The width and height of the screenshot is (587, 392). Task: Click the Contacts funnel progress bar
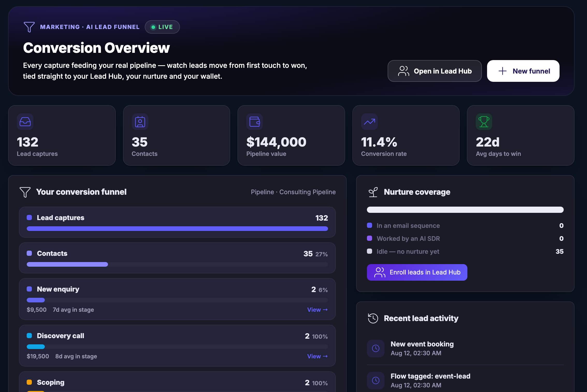(x=177, y=264)
